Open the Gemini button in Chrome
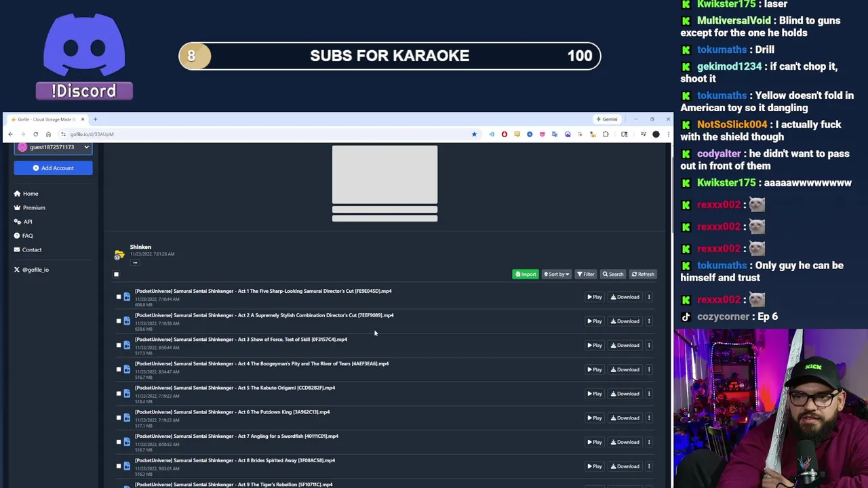The image size is (868, 488). click(607, 119)
